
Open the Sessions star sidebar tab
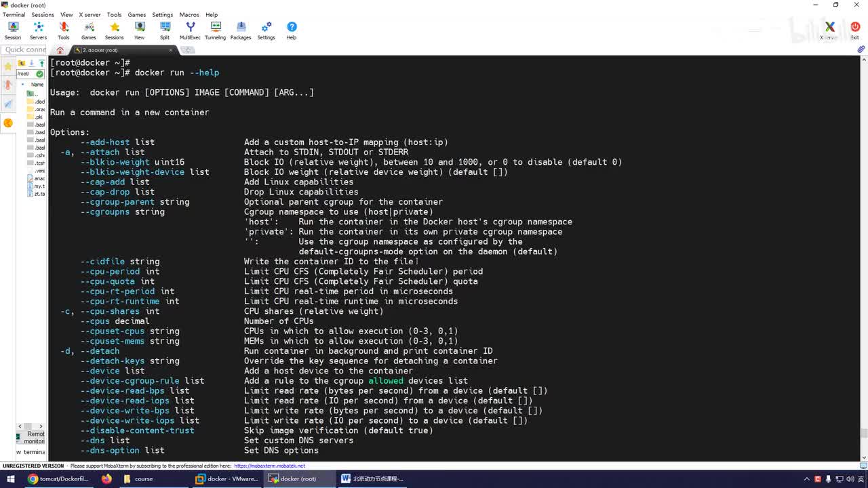[x=8, y=66]
